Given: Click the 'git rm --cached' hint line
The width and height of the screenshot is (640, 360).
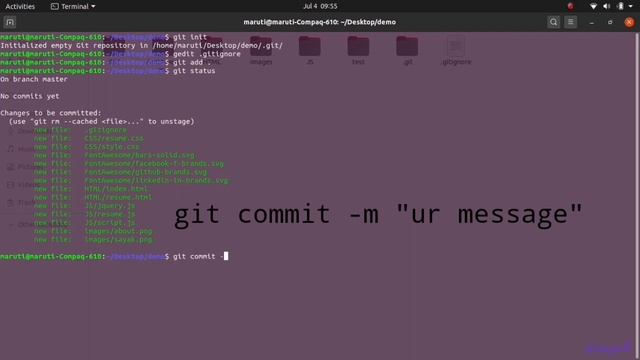Looking at the screenshot, I should pos(102,122).
